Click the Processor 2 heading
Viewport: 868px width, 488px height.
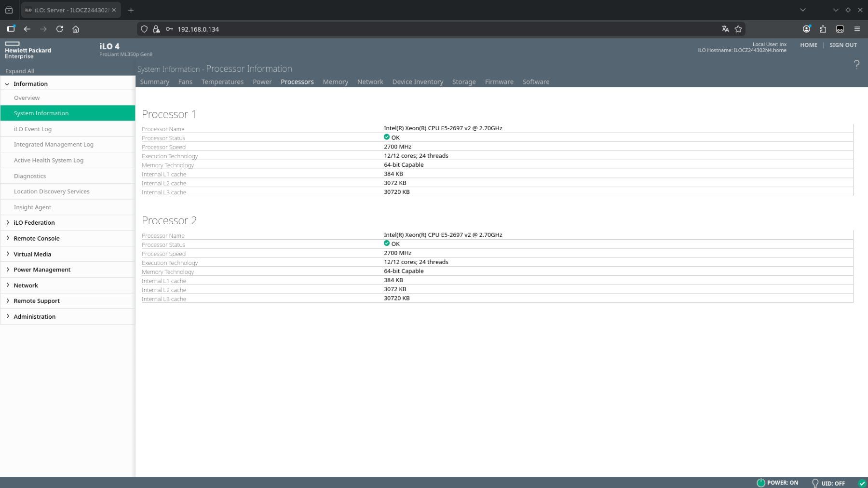tap(169, 220)
